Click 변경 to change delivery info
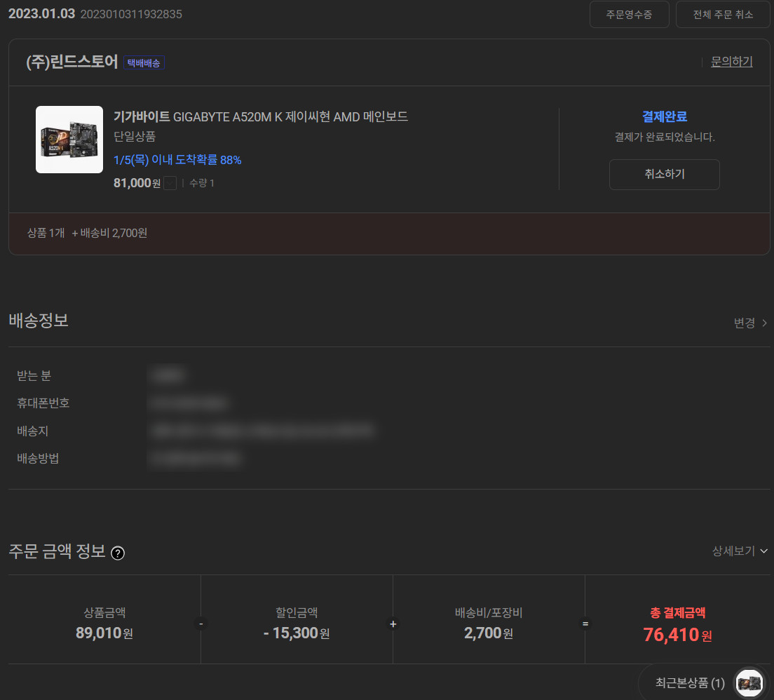 pos(750,323)
